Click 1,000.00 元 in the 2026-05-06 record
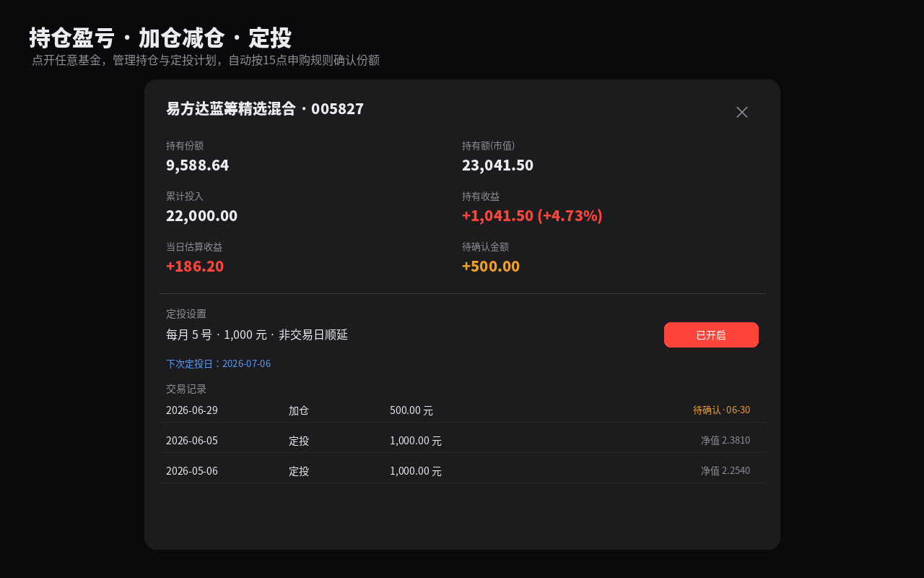 point(416,471)
